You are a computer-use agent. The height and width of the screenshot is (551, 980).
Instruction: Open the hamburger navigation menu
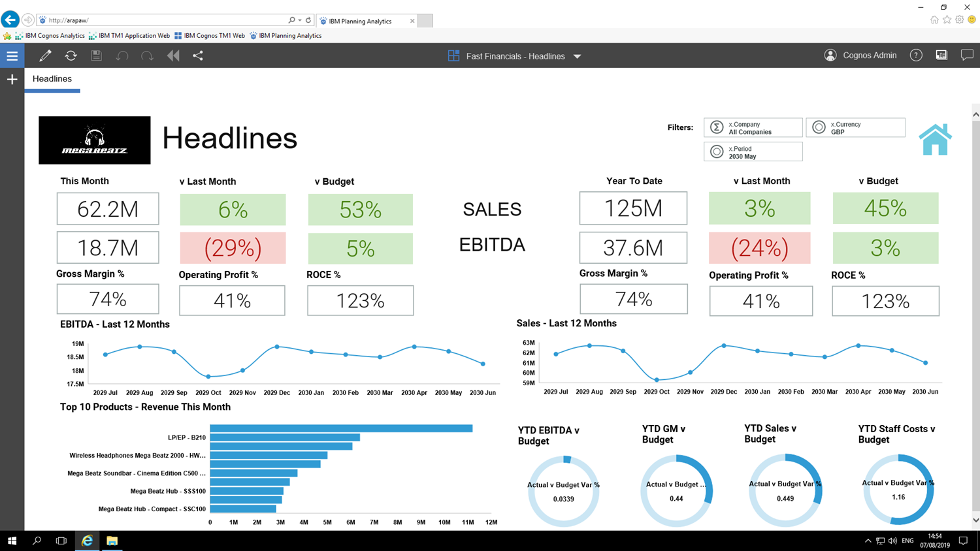(x=12, y=55)
